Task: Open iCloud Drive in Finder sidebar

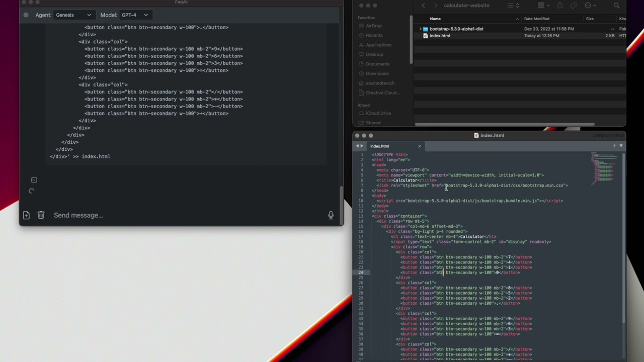Action: [378, 113]
